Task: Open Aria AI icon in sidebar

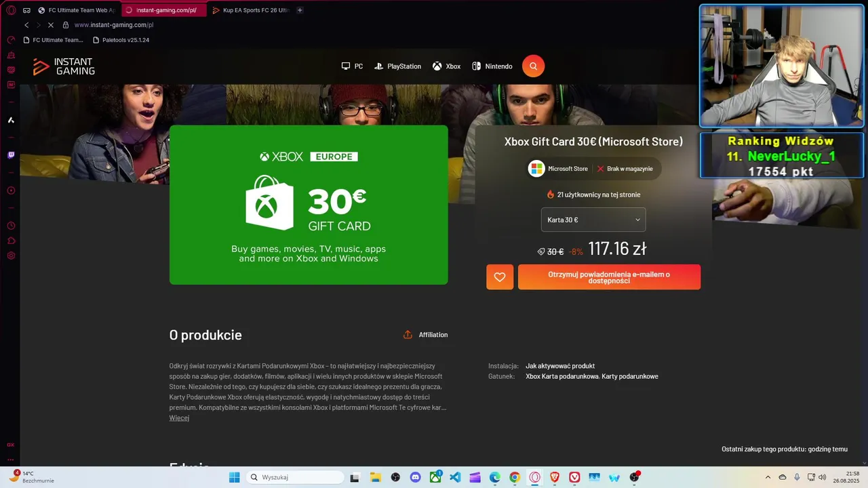Action: 11,120
